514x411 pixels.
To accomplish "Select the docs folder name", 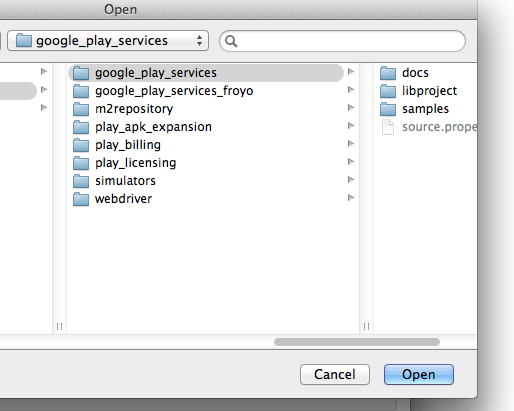I will click(415, 73).
